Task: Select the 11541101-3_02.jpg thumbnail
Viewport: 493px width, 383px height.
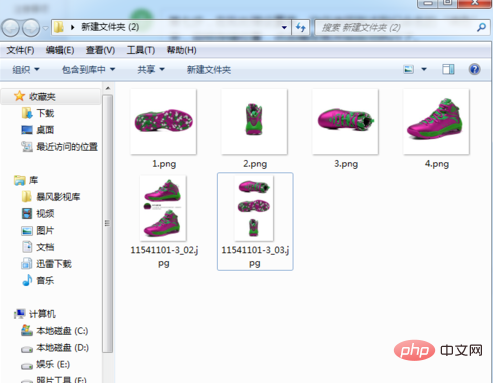Action: (x=163, y=208)
